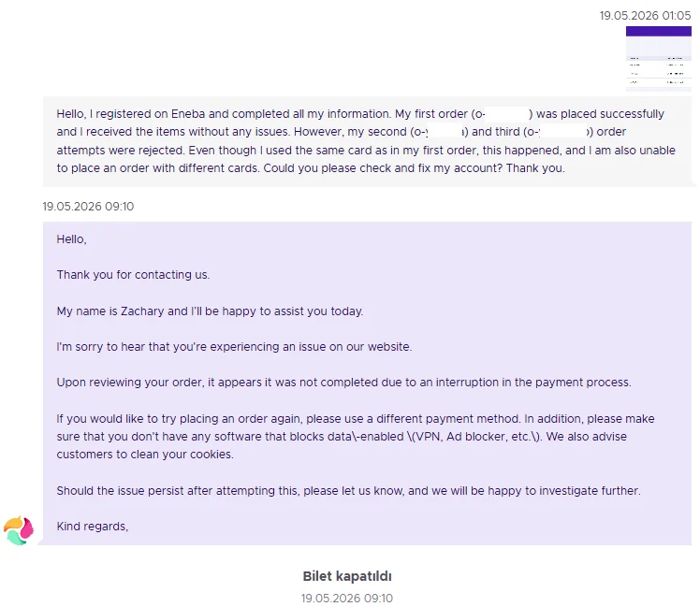The height and width of the screenshot is (607, 700).
Task: Open the attached screenshot thumbnail
Action: (x=659, y=59)
